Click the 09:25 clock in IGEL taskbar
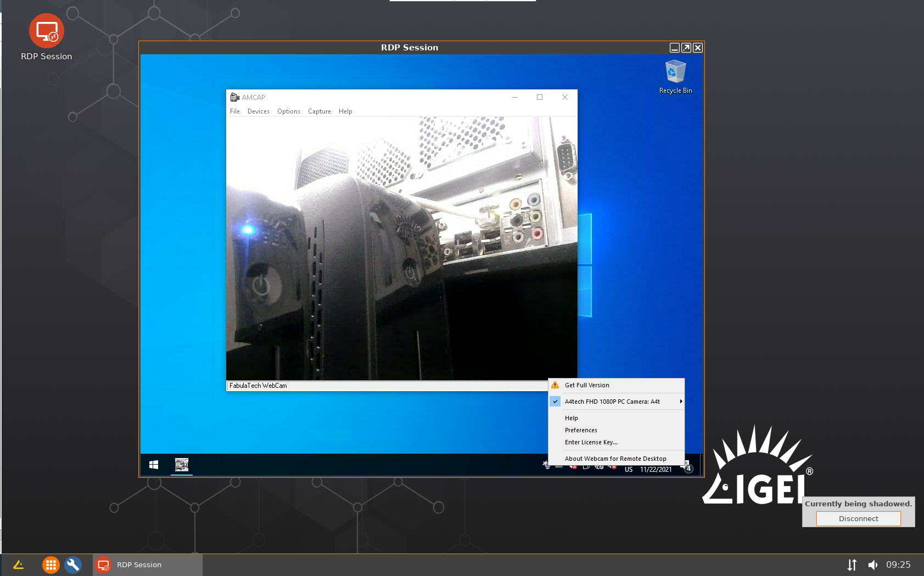924x576 pixels. (898, 564)
